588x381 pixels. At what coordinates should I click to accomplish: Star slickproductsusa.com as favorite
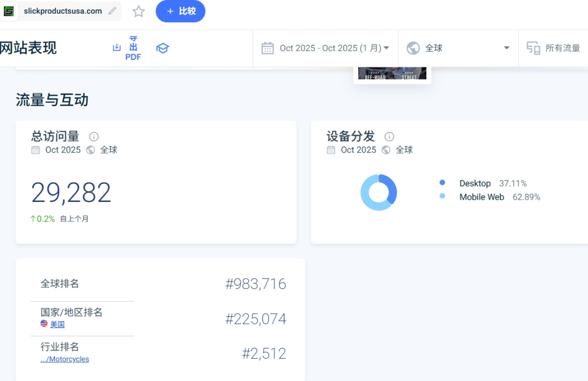pos(138,11)
